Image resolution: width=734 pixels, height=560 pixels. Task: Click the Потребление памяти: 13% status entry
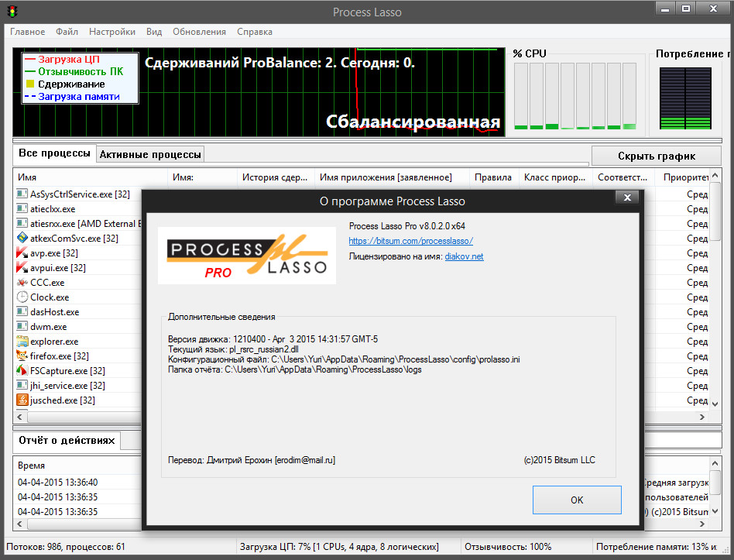pos(657,546)
